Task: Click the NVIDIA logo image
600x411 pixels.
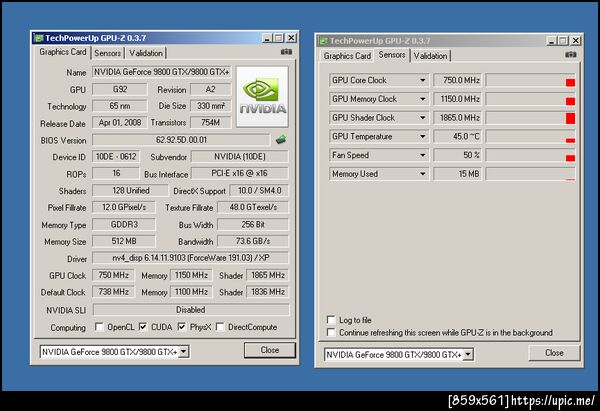Action: click(x=262, y=97)
